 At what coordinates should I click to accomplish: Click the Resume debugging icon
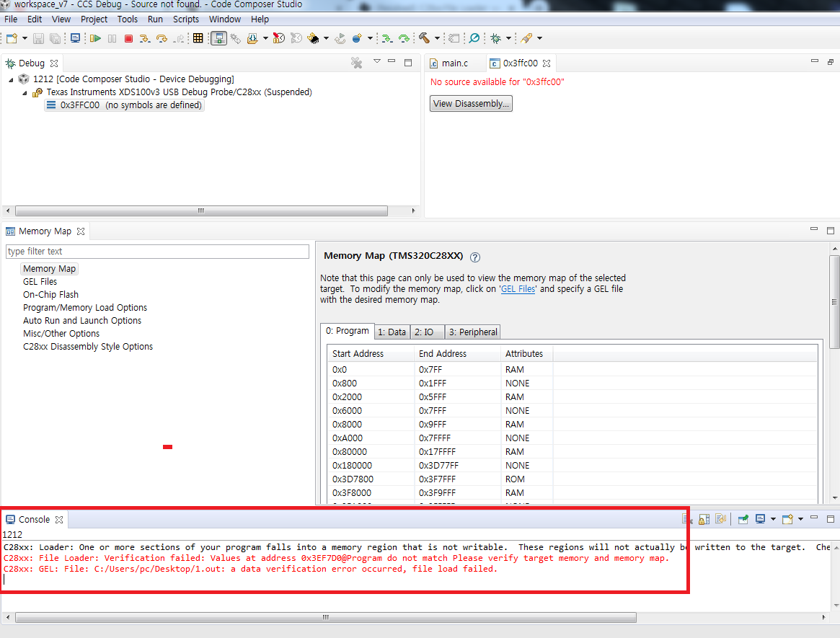94,38
